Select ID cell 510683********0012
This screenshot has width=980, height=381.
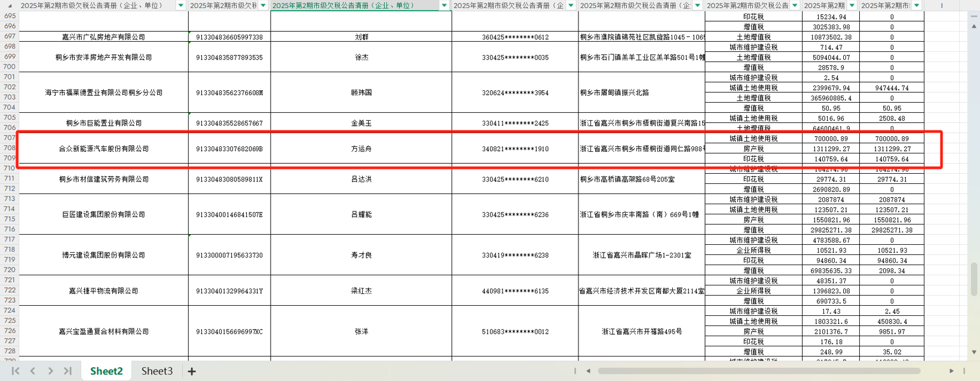click(515, 331)
